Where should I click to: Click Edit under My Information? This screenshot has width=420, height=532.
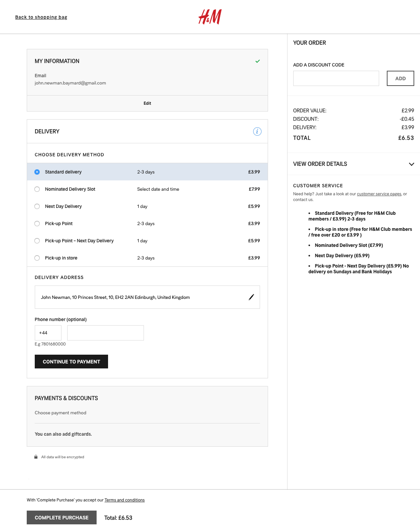[x=147, y=103]
